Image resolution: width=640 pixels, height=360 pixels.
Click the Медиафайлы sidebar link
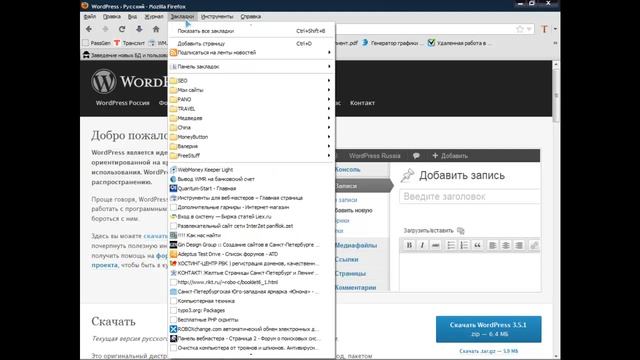356,245
